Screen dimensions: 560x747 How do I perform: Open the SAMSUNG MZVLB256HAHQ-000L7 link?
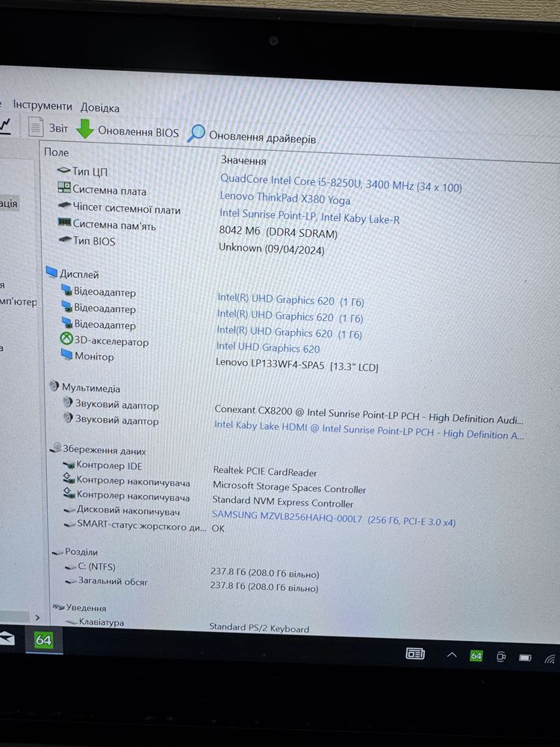click(x=333, y=519)
